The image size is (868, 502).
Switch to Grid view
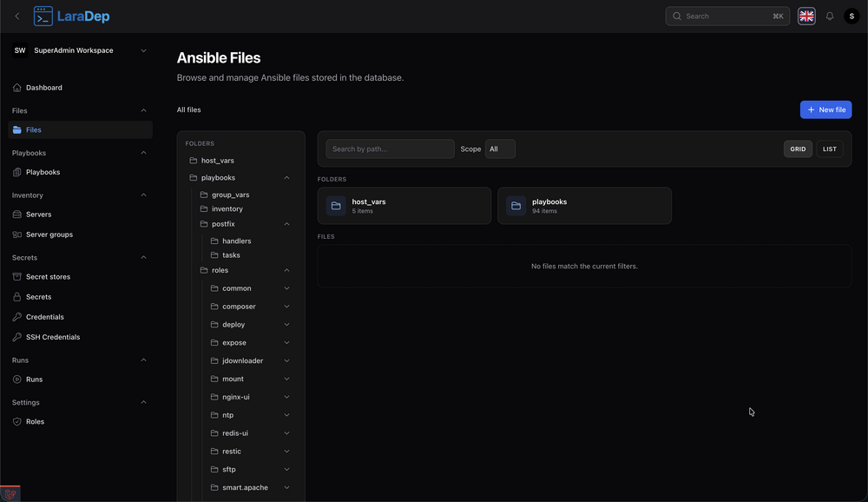tap(798, 149)
